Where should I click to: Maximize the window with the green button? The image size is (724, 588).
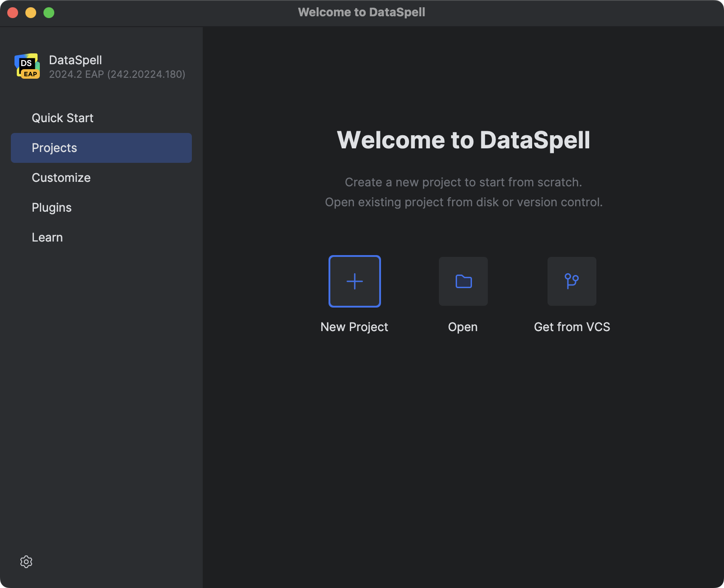pos(48,13)
